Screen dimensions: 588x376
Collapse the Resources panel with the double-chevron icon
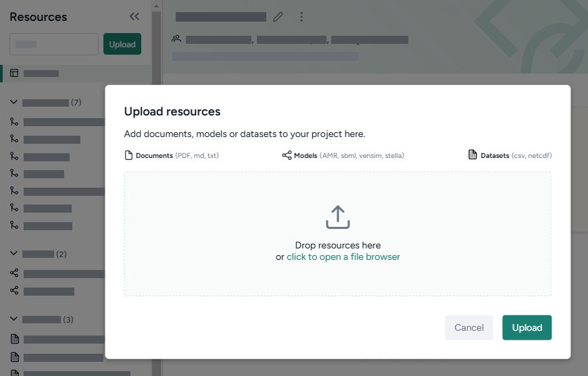(x=134, y=17)
